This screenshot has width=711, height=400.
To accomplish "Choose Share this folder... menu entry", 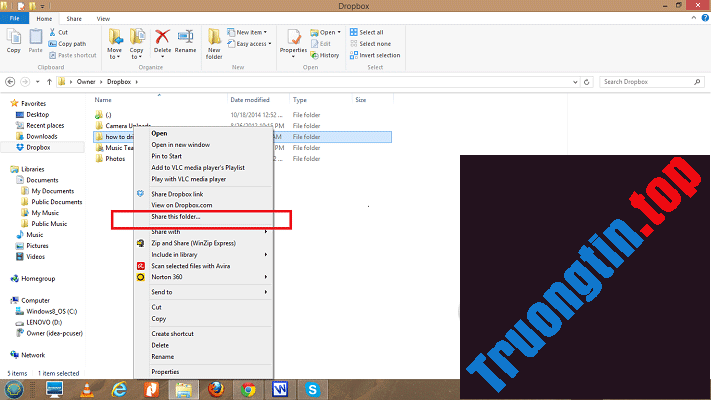I will coord(175,217).
